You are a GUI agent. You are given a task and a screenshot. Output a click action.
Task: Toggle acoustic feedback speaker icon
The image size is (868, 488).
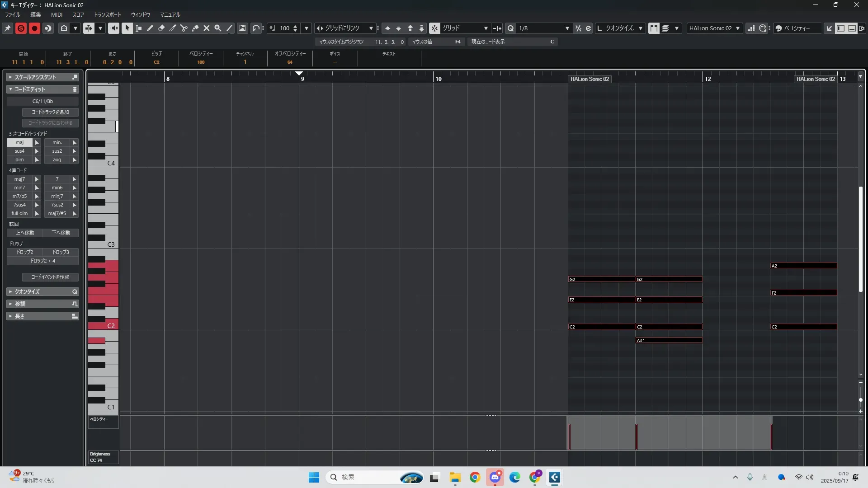click(x=113, y=28)
